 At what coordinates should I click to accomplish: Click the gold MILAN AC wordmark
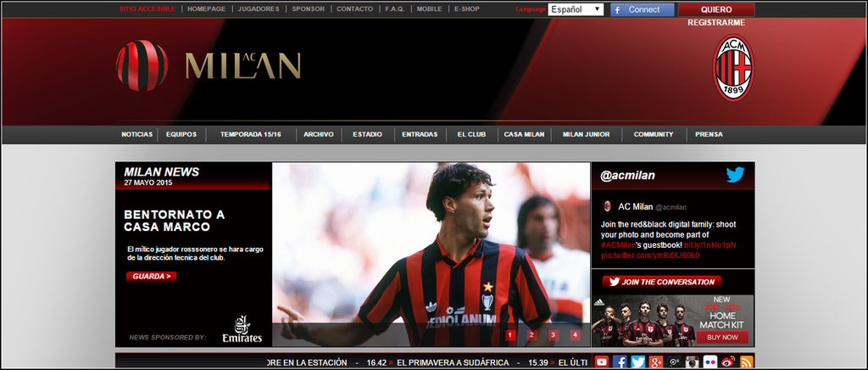click(x=243, y=66)
